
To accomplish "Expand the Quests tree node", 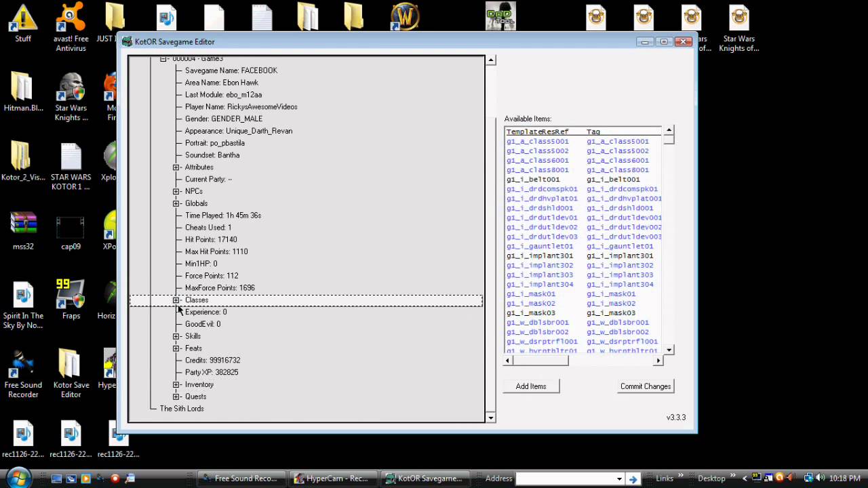I will (x=176, y=396).
